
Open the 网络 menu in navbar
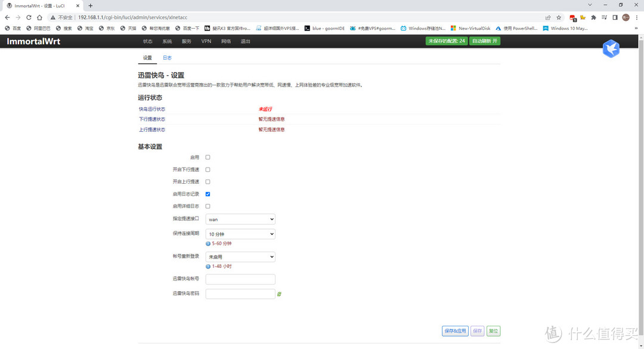tap(226, 41)
